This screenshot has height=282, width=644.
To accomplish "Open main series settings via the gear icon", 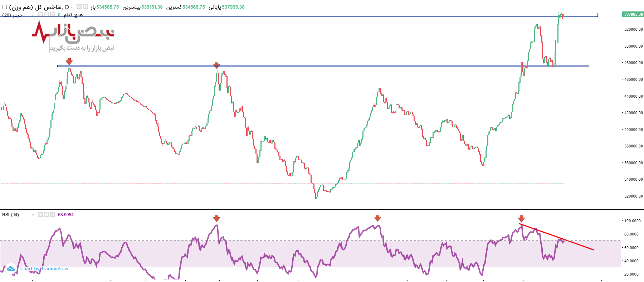I will [x=85, y=6].
